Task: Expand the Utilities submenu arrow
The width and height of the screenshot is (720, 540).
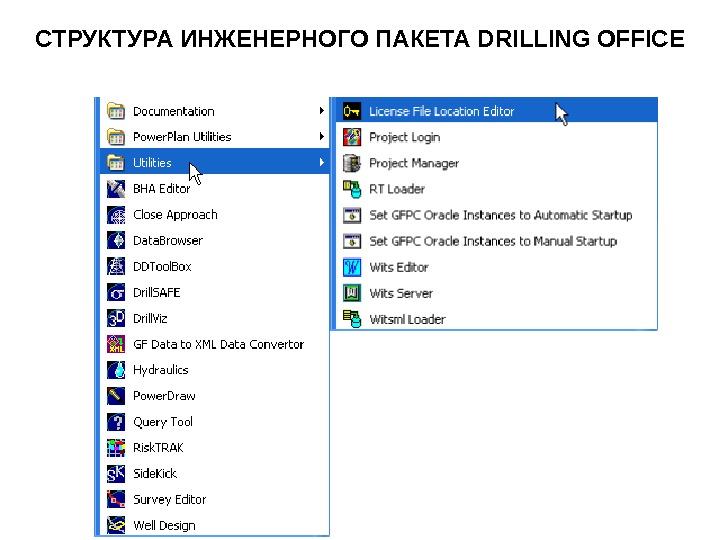Action: pyautogui.click(x=322, y=162)
